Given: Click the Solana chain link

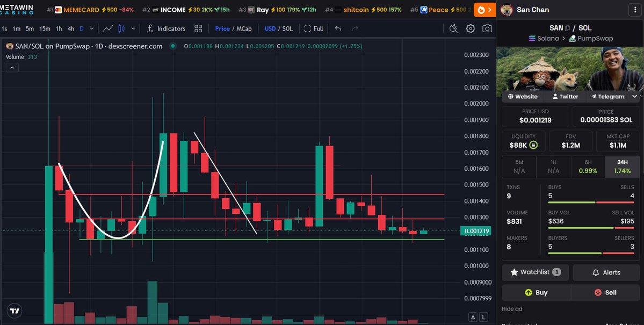Looking at the screenshot, I should (x=544, y=38).
